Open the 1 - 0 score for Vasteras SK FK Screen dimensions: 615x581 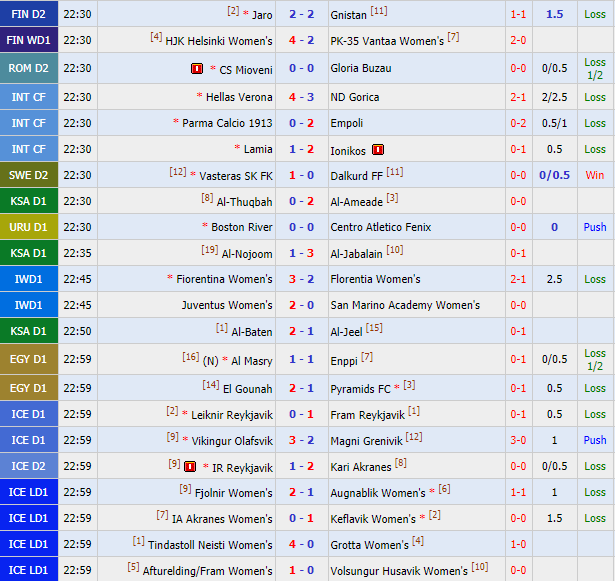[301, 175]
